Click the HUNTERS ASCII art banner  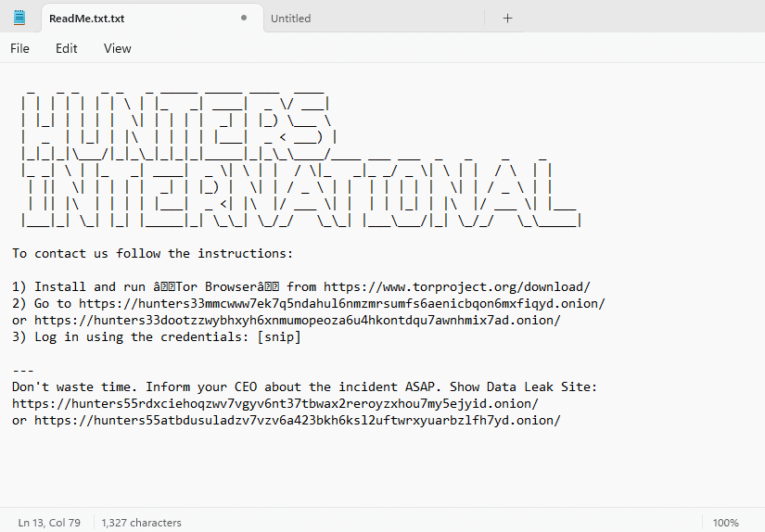[x=179, y=125]
